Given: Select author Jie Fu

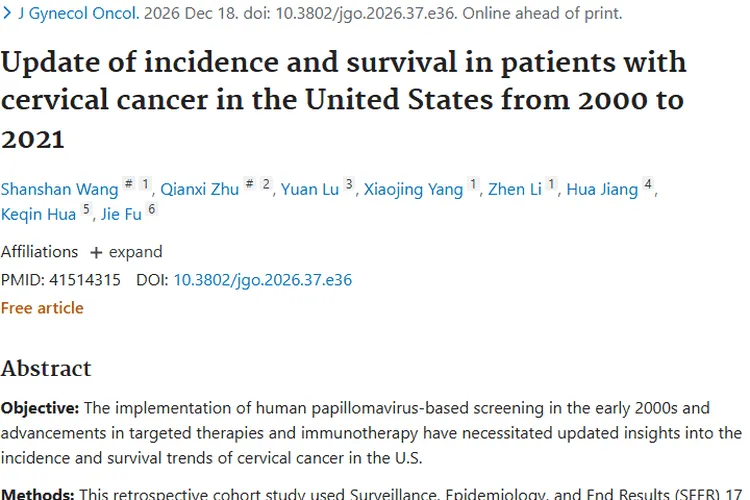Looking at the screenshot, I should [x=122, y=214].
